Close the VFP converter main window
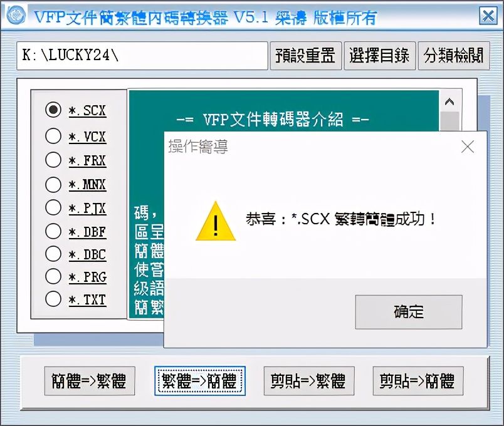This screenshot has width=504, height=426. (x=488, y=16)
